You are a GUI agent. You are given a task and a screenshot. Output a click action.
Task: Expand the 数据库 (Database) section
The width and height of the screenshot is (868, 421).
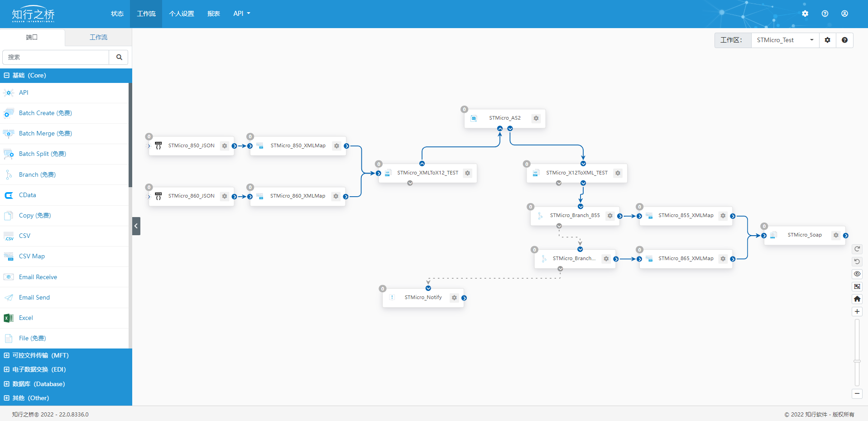click(x=66, y=384)
